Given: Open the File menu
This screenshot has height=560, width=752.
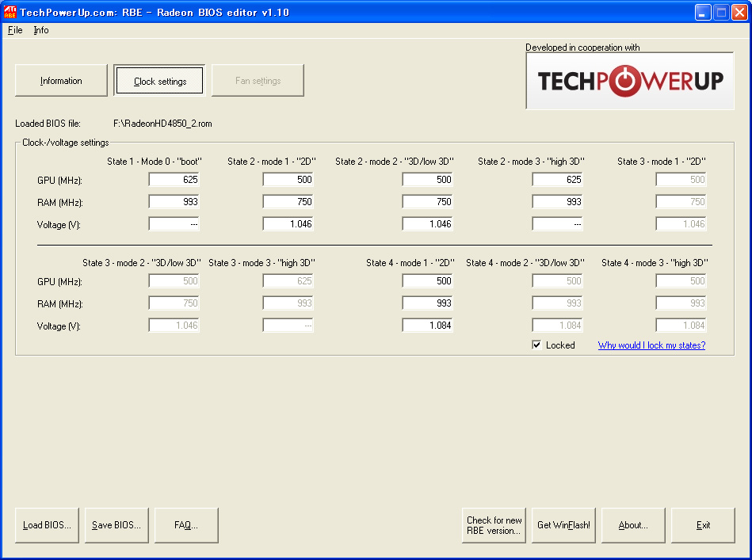Looking at the screenshot, I should coord(15,30).
